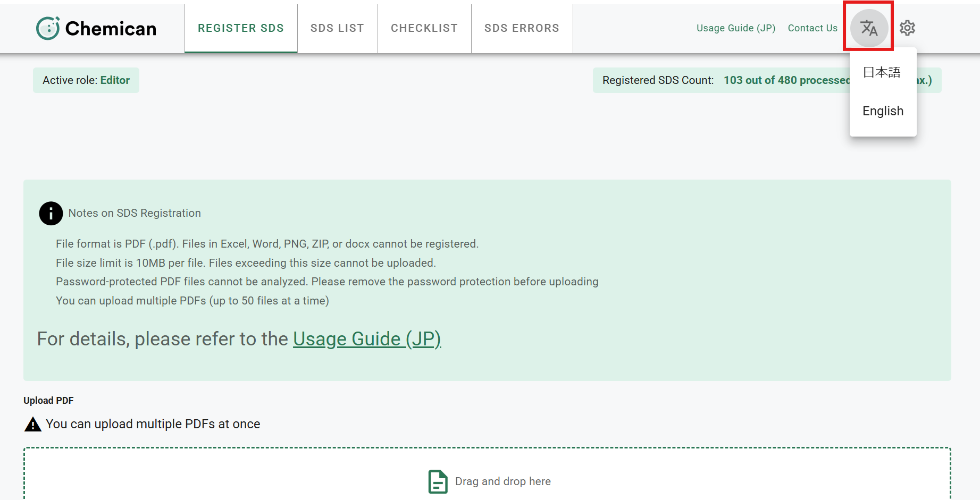Screen dimensions: 980x500
Task: Click the Active role: Editor badge
Action: coord(86,80)
